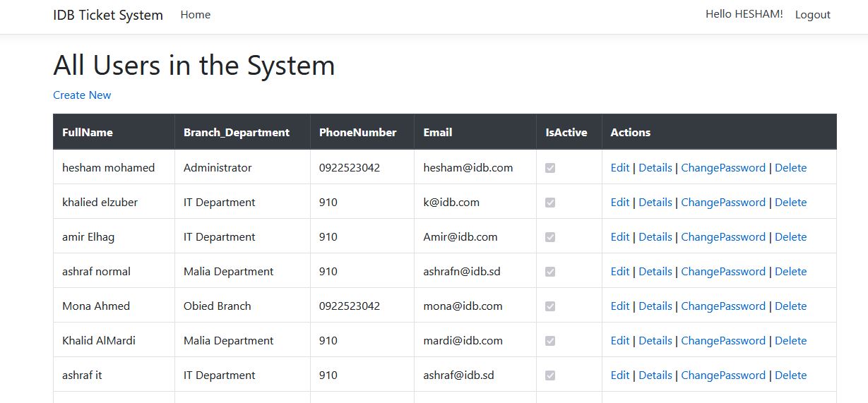Image resolution: width=868 pixels, height=403 pixels.
Task: Toggle IsActive checkbox for khalied elzuber
Action: click(550, 203)
